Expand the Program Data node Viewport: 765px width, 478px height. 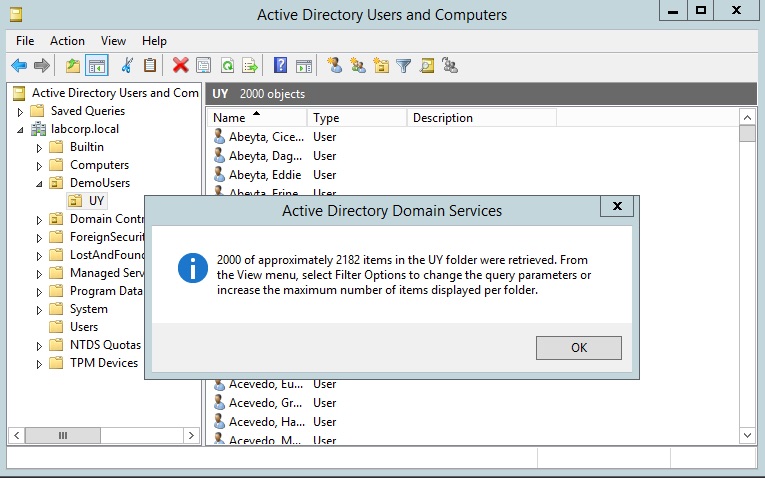point(39,292)
